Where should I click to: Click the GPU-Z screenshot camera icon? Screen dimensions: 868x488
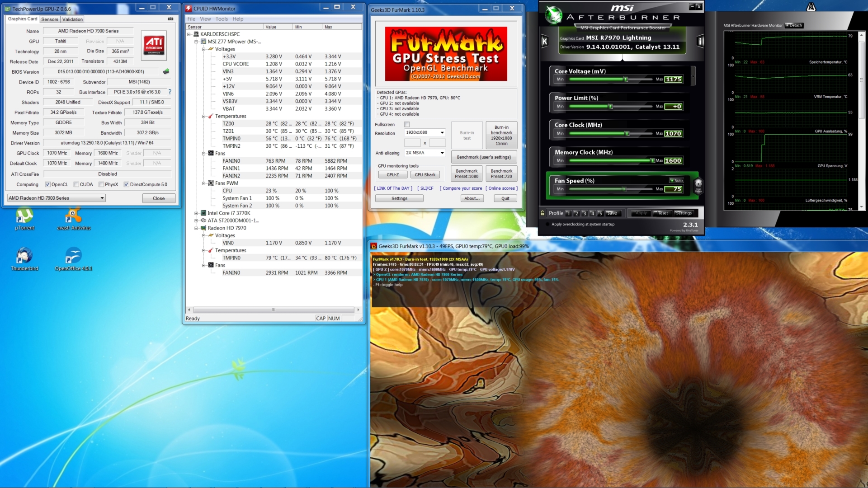pyautogui.click(x=170, y=19)
